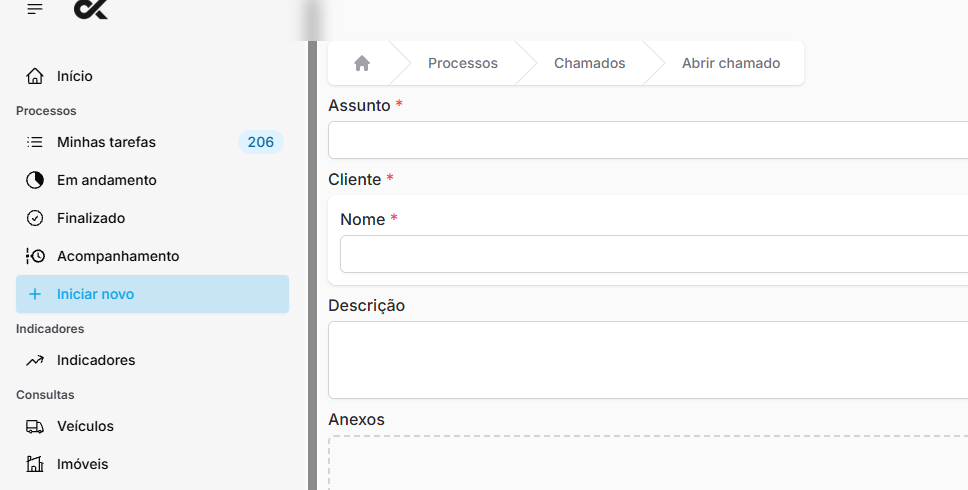The height and width of the screenshot is (490, 968).
Task: Click the Cliente field label
Action: click(355, 180)
